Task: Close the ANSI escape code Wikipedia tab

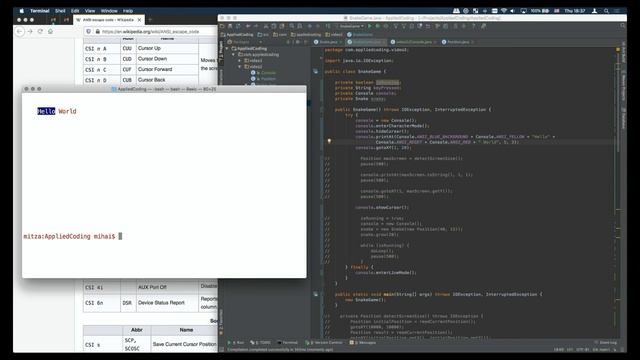Action: point(140,20)
